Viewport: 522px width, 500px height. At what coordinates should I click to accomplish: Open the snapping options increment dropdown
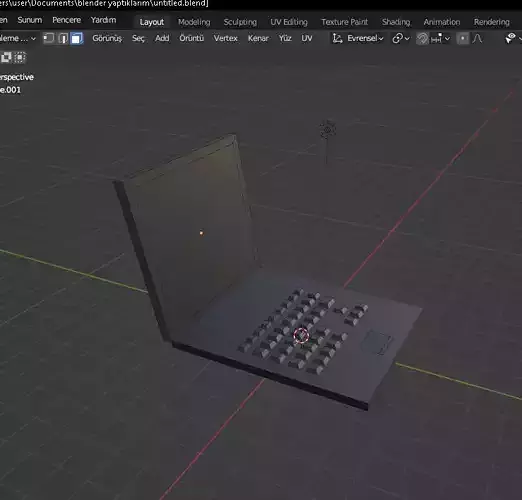point(440,38)
